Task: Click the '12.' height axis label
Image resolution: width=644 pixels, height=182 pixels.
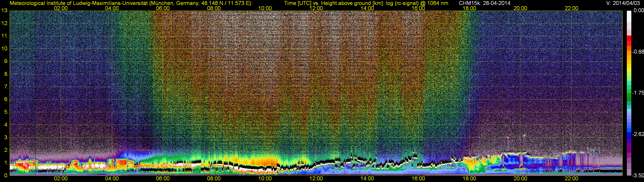Action: coord(5,23)
